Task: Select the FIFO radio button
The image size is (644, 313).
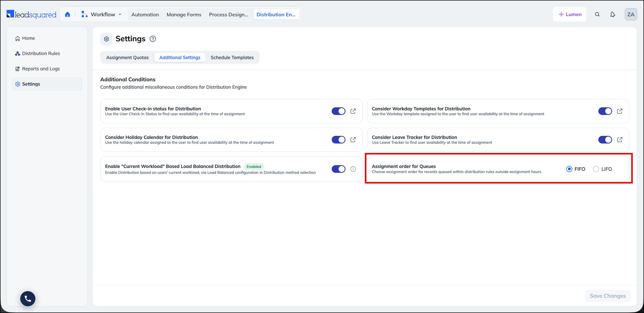Action: click(569, 169)
